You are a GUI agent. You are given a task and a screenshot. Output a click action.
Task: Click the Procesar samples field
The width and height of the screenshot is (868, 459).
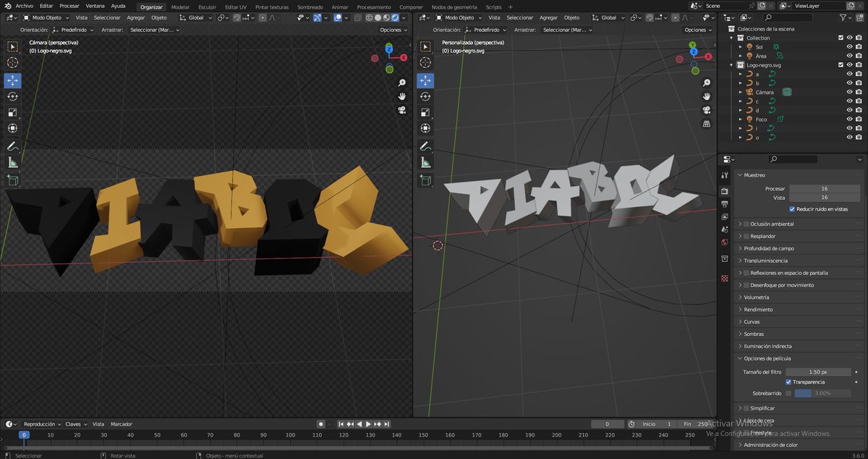tap(824, 188)
